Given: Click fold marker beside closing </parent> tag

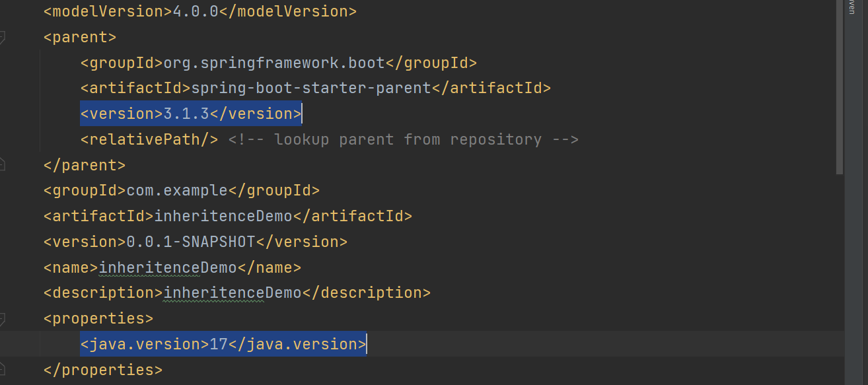Looking at the screenshot, I should [x=2, y=164].
